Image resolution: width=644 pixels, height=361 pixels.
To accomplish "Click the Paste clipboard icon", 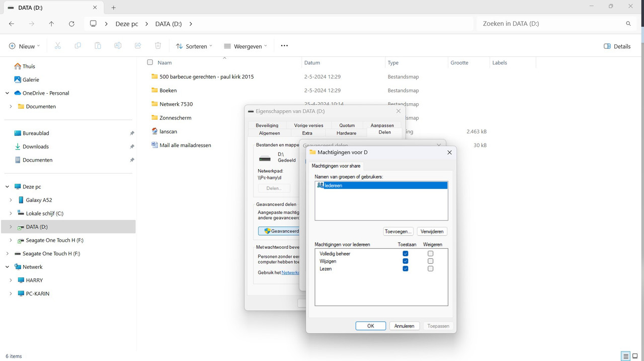I will (98, 46).
